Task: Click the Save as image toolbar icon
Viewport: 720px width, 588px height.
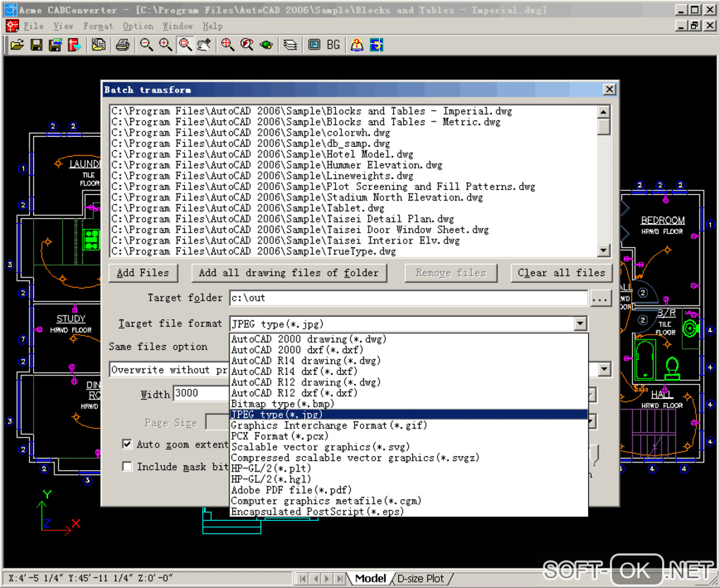Action: (x=55, y=45)
